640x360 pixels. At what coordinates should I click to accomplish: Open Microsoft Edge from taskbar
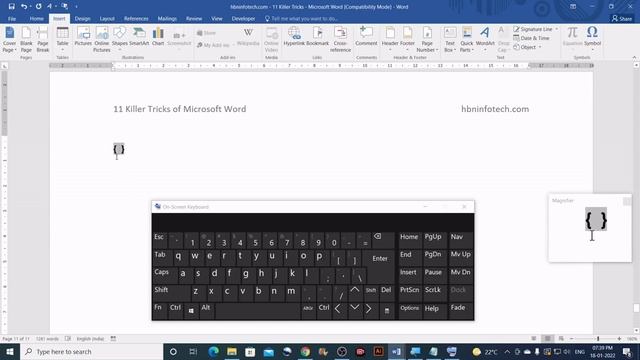[x=213, y=351]
